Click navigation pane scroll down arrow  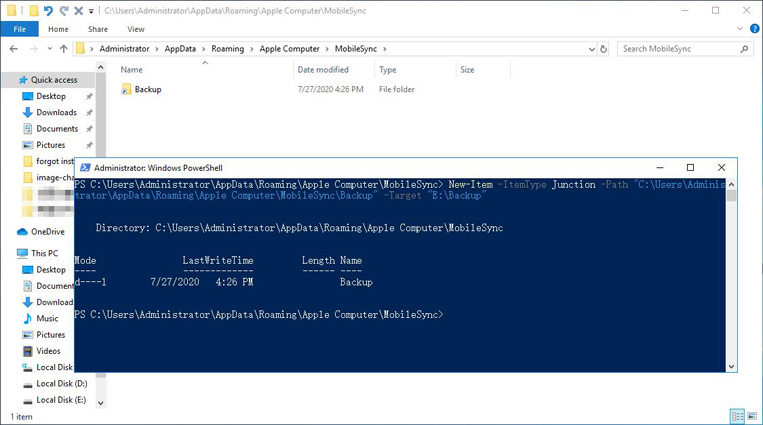[x=101, y=403]
